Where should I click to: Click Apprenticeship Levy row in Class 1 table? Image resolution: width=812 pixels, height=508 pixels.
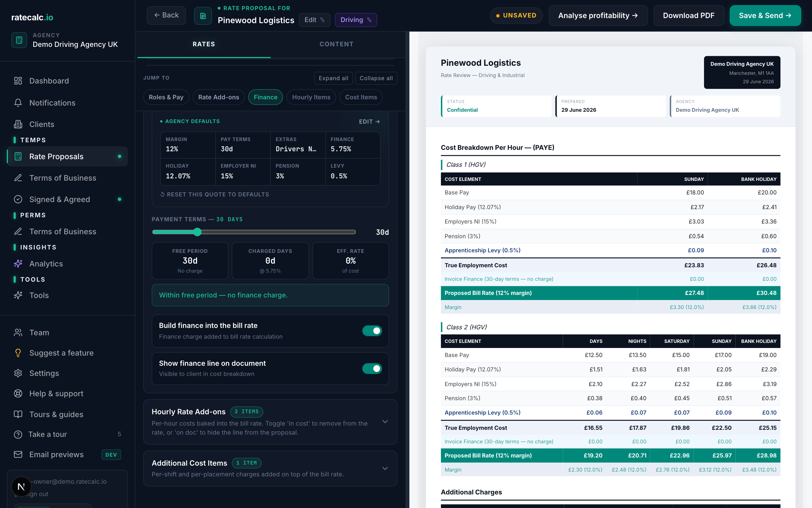(610, 250)
